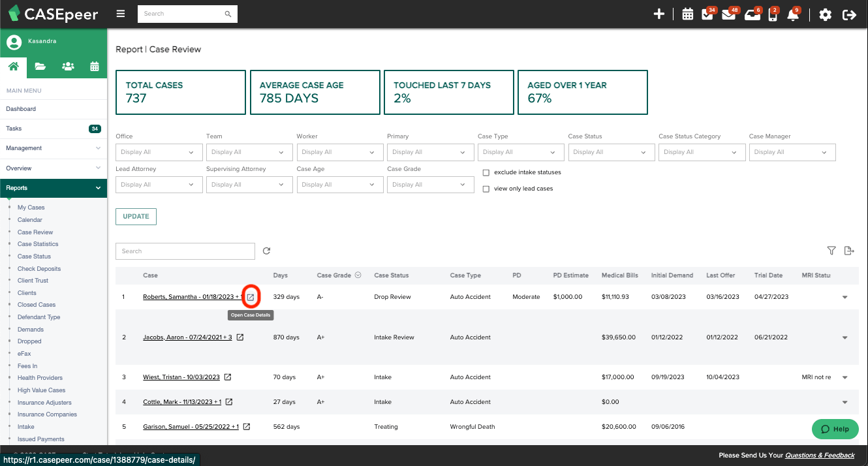
Task: Open the Case Grade filter dropdown
Action: [x=431, y=185]
